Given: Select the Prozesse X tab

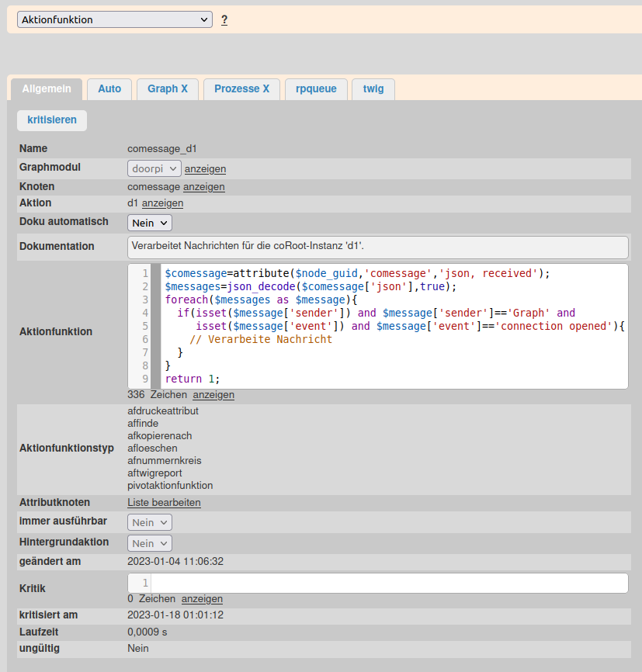Looking at the screenshot, I should [241, 89].
